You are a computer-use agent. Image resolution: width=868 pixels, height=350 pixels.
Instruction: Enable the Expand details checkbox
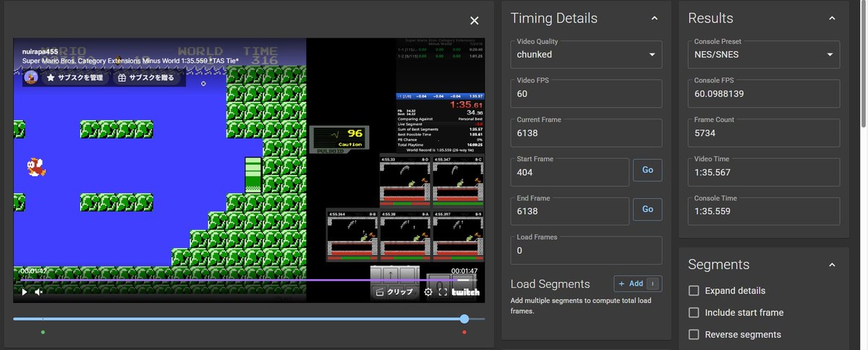[x=694, y=291]
